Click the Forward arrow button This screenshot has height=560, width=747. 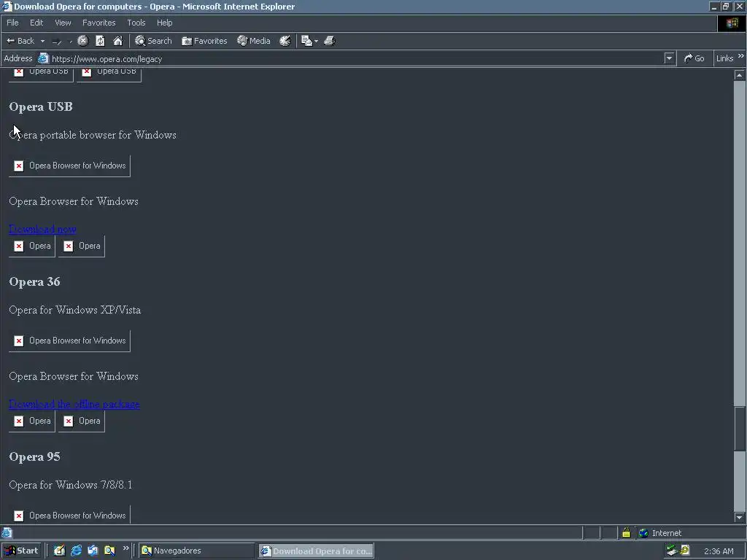point(57,42)
